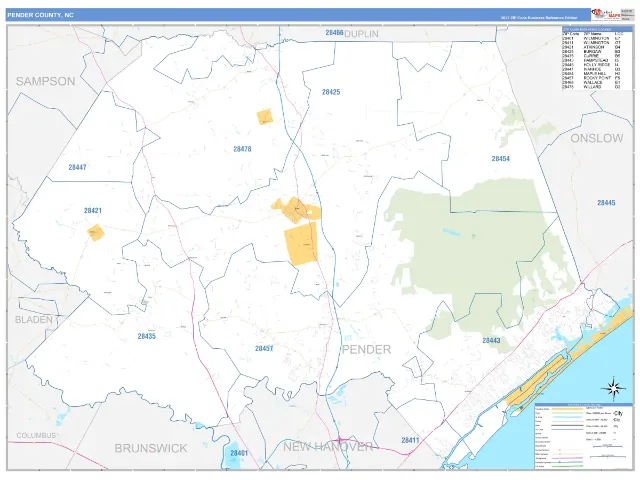Click the small orange city area above 28478
The image size is (640, 480).
[x=265, y=117]
